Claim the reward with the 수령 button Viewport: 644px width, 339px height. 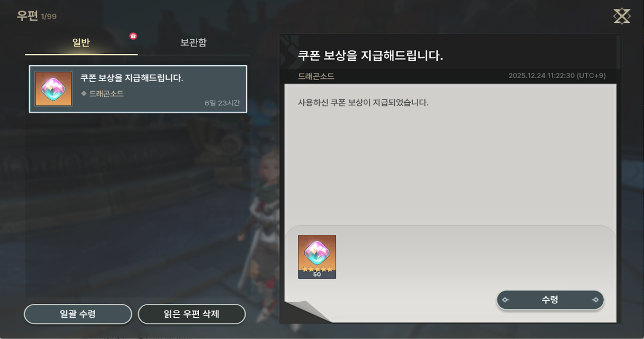550,300
